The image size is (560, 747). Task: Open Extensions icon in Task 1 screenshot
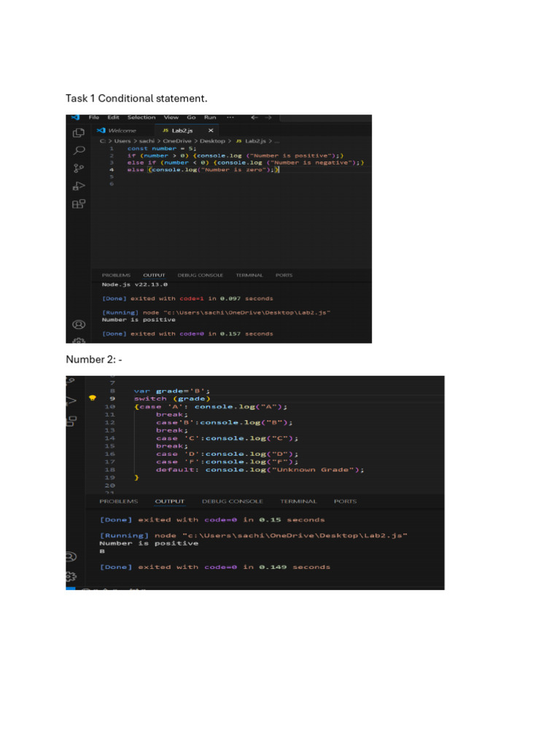[x=79, y=204]
